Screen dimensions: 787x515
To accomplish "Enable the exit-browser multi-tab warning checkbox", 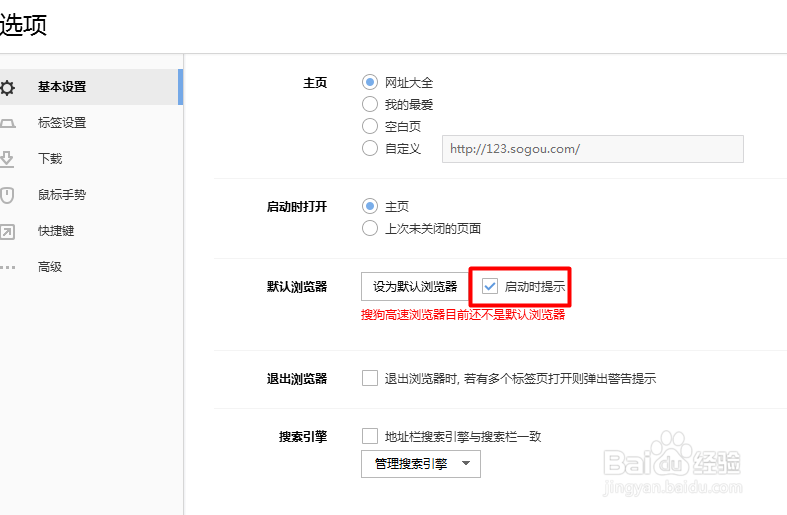I will pos(370,378).
